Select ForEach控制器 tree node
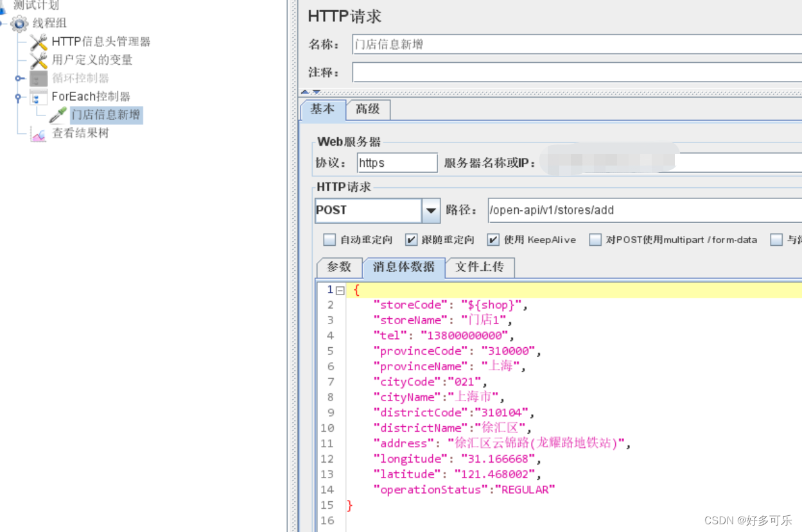The width and height of the screenshot is (802, 532). pyautogui.click(x=91, y=97)
